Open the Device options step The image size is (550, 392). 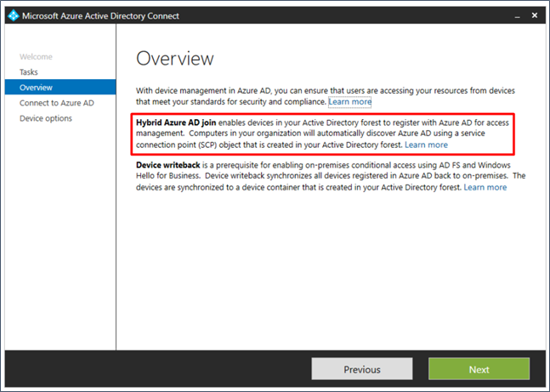[x=46, y=118]
